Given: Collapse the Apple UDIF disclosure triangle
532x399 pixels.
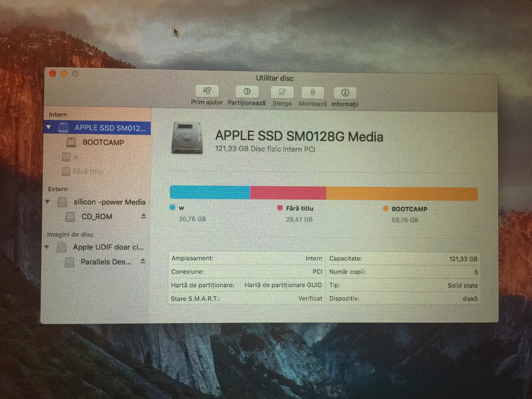Looking at the screenshot, I should [x=47, y=247].
